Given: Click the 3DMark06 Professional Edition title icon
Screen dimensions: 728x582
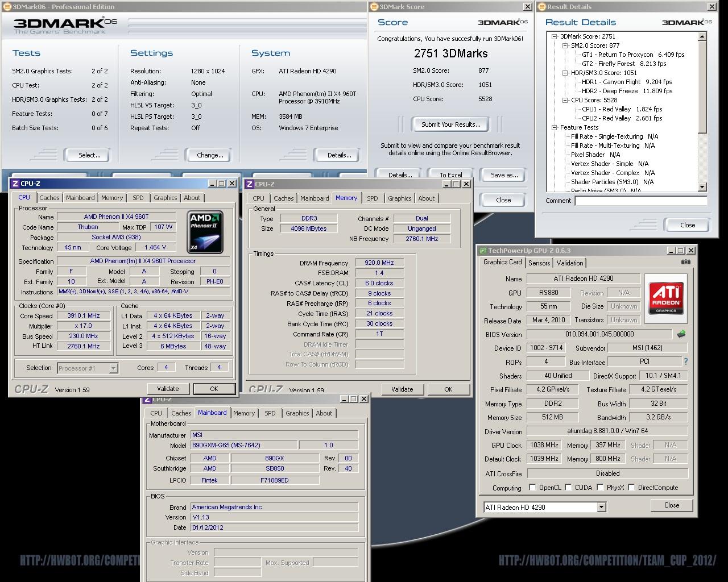Looking at the screenshot, I should (7, 7).
